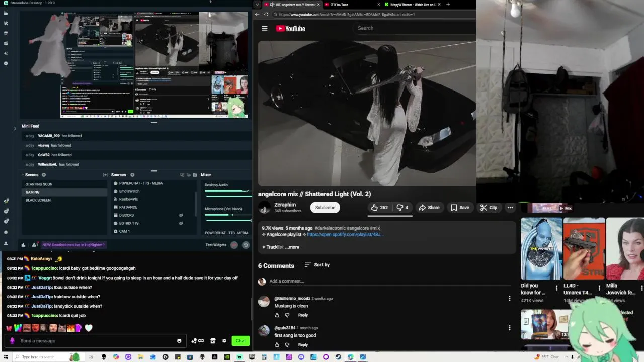Reply to the Guillermo_moodz comment
This screenshot has width=644, height=362.
pos(303,315)
